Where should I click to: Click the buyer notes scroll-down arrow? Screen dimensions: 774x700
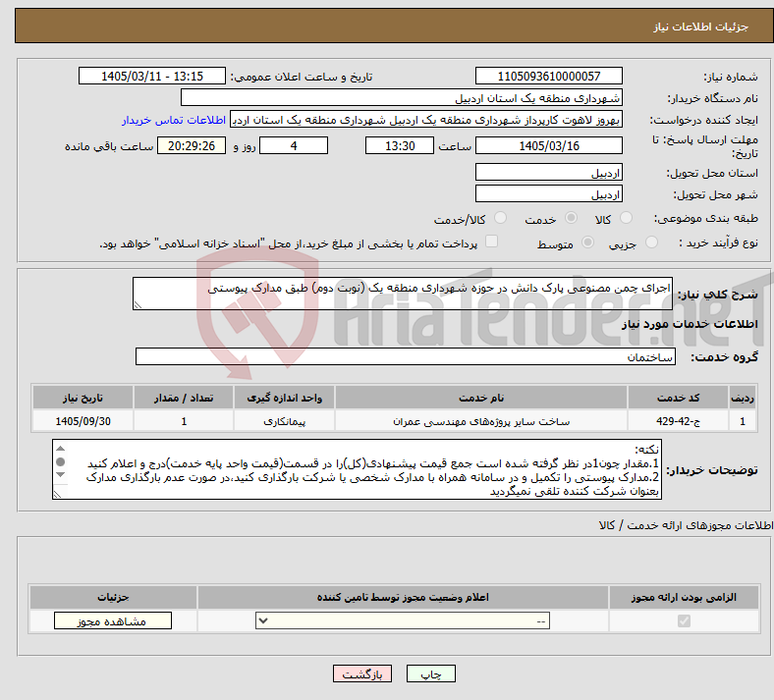click(61, 474)
